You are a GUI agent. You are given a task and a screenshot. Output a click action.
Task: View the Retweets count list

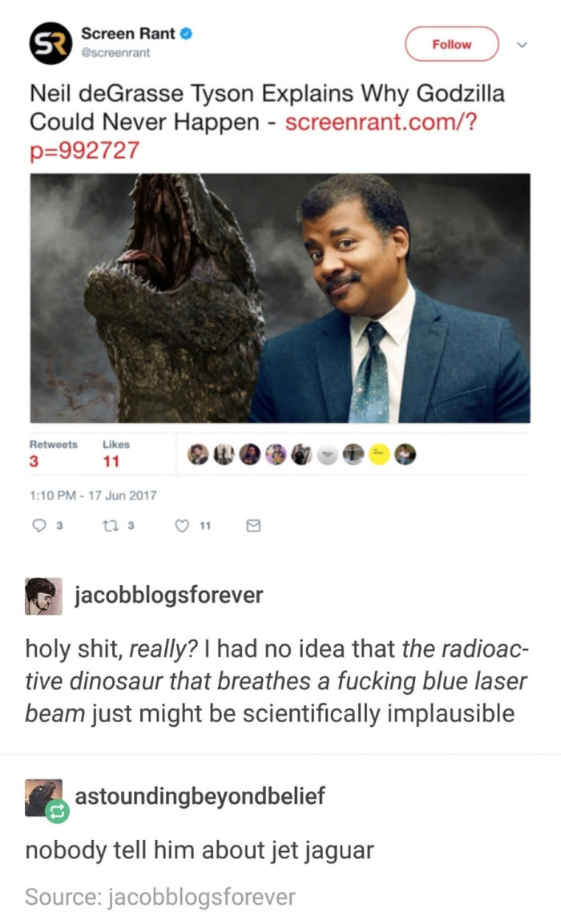tap(53, 453)
